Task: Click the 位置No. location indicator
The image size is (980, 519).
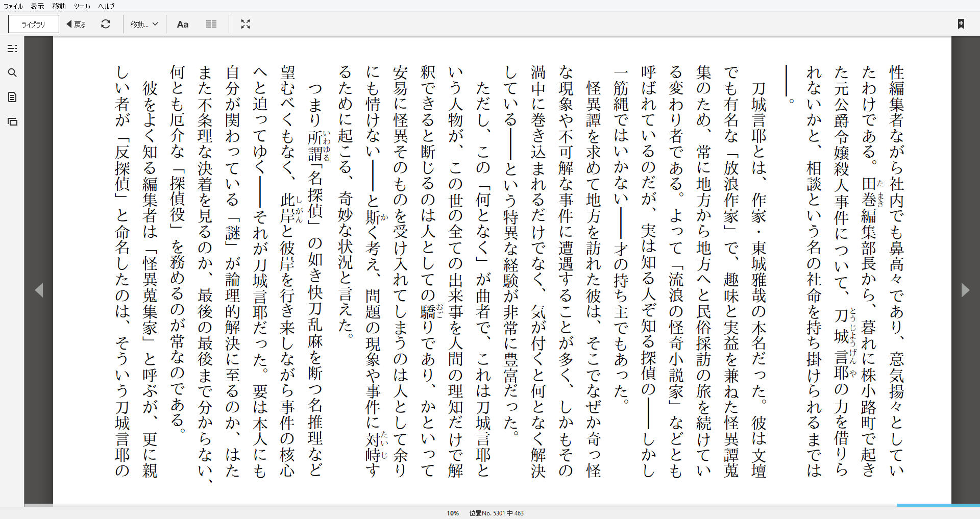Action: click(x=496, y=513)
